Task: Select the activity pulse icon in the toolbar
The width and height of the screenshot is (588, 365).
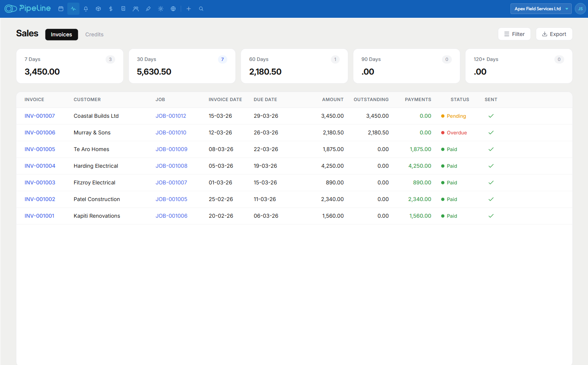Action: (73, 8)
